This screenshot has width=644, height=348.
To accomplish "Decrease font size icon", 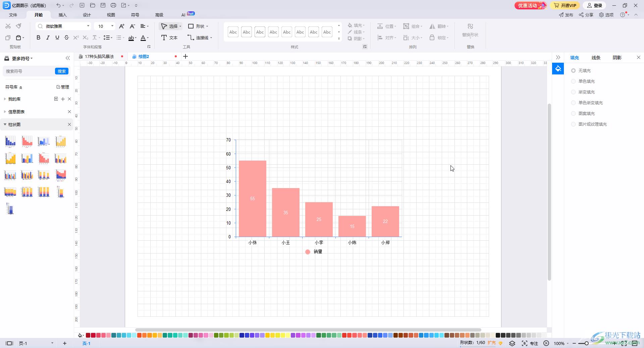I will [132, 26].
